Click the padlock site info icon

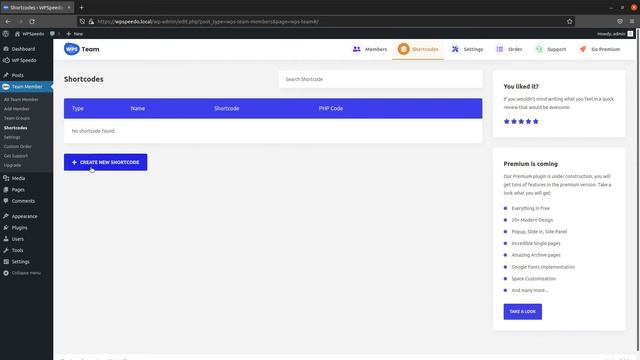point(91,21)
